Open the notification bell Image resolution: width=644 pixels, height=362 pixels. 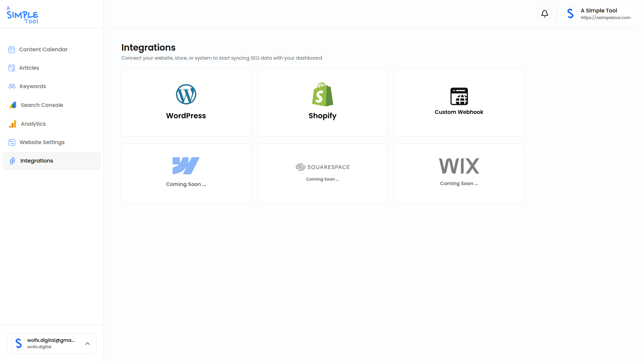pyautogui.click(x=544, y=14)
